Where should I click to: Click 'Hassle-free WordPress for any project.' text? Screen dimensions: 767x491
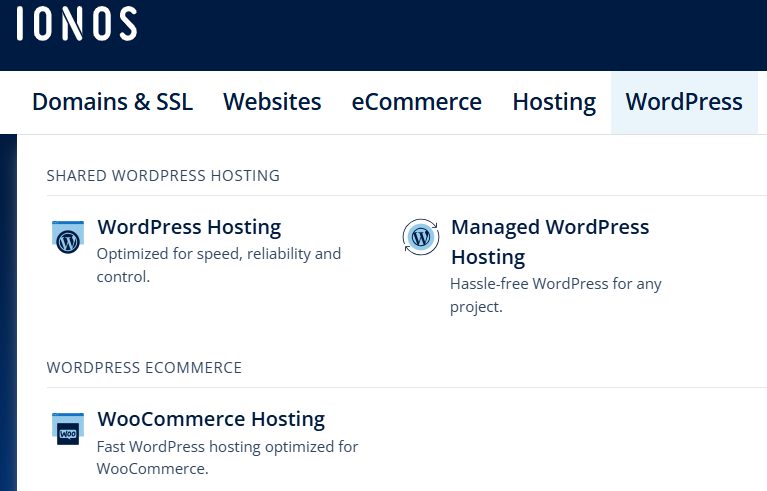[x=556, y=295]
